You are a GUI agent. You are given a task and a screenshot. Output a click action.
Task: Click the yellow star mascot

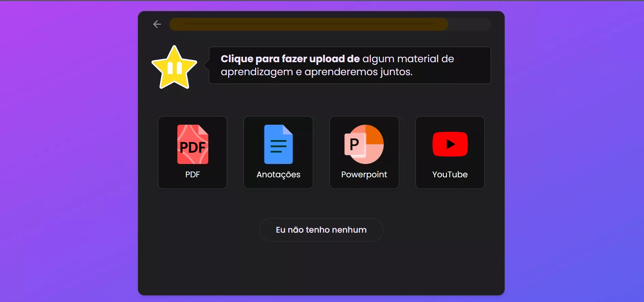(x=174, y=67)
